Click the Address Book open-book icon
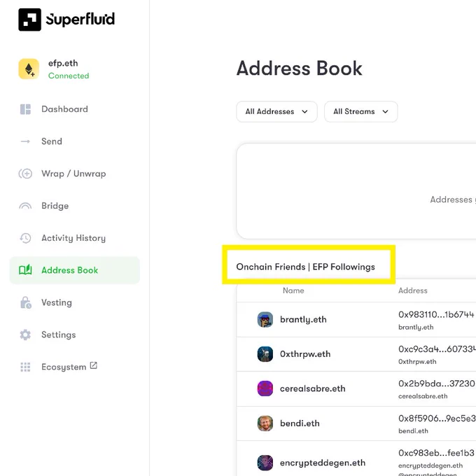Image resolution: width=476 pixels, height=476 pixels. 25,270
